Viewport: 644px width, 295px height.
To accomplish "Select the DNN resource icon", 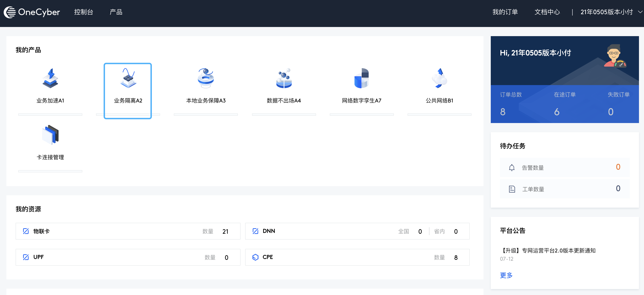I will click(255, 231).
